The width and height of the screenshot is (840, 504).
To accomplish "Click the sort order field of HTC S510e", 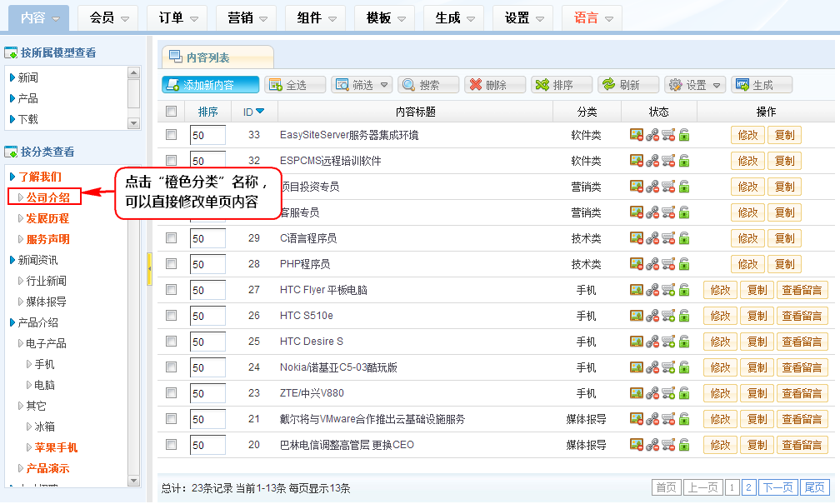I will click(207, 316).
